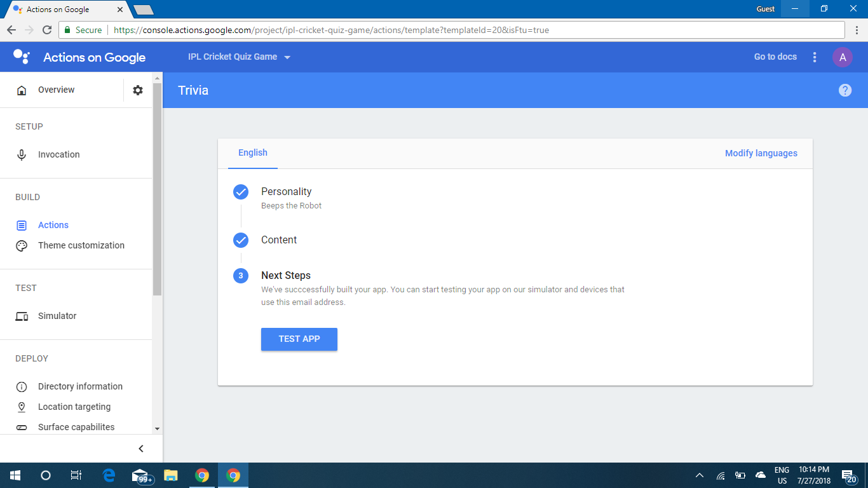Click the Theme customization palette icon
Image resolution: width=868 pixels, height=488 pixels.
click(22, 246)
